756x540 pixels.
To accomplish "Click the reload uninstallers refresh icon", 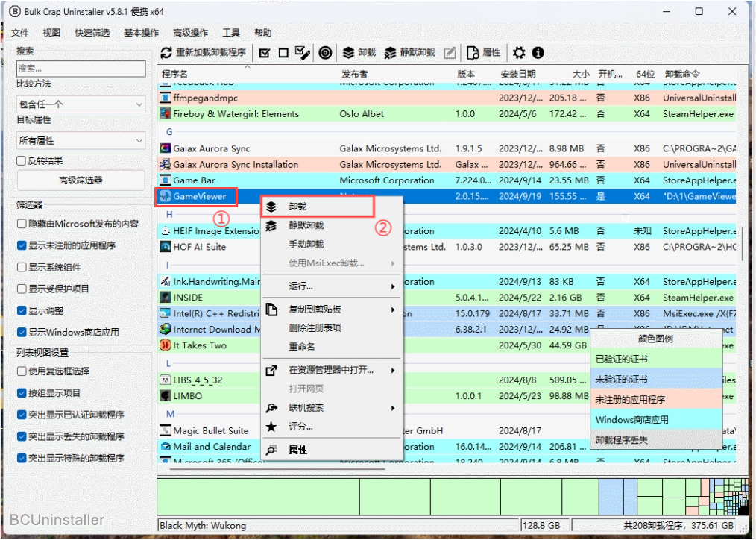I will [166, 52].
